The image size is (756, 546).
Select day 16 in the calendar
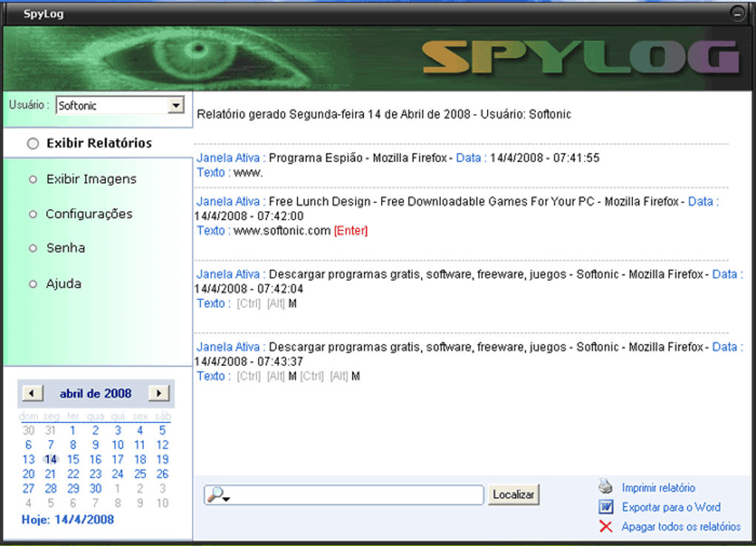point(96,459)
